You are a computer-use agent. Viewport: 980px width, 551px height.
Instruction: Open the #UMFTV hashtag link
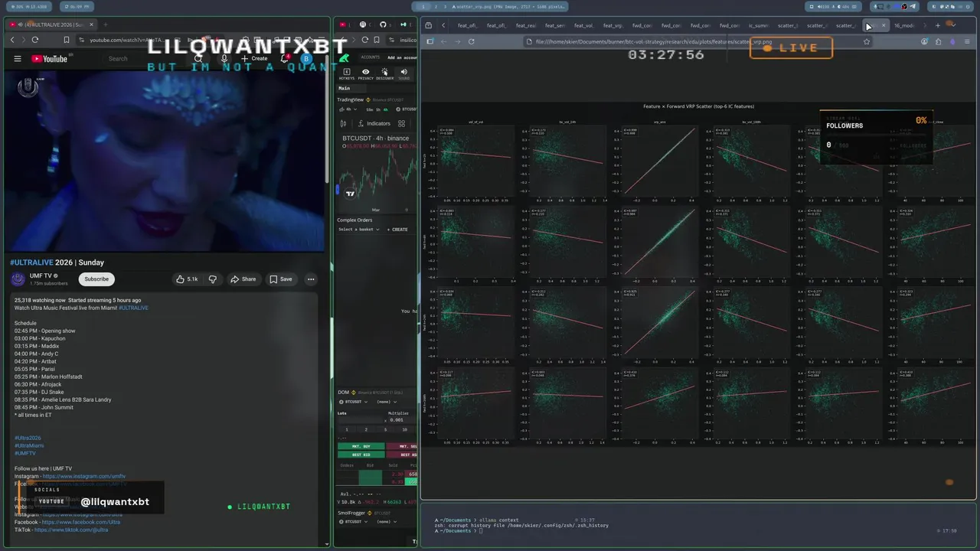25,453
